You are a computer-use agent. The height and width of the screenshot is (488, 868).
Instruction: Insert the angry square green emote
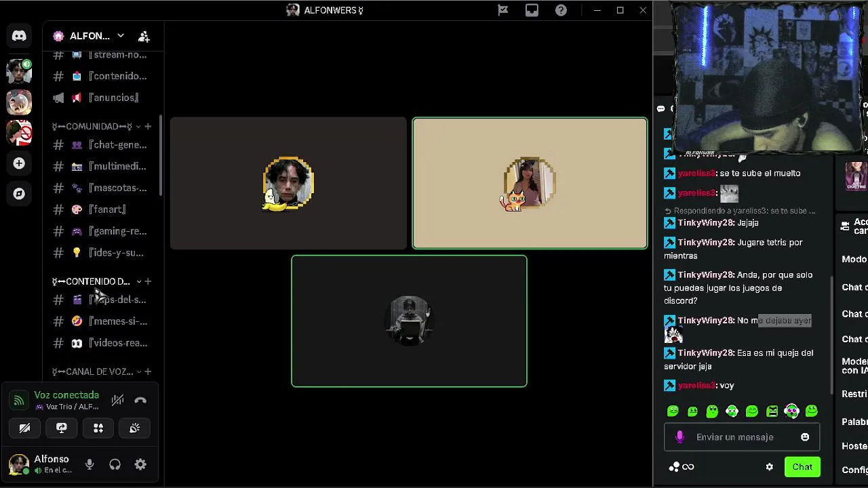point(772,411)
